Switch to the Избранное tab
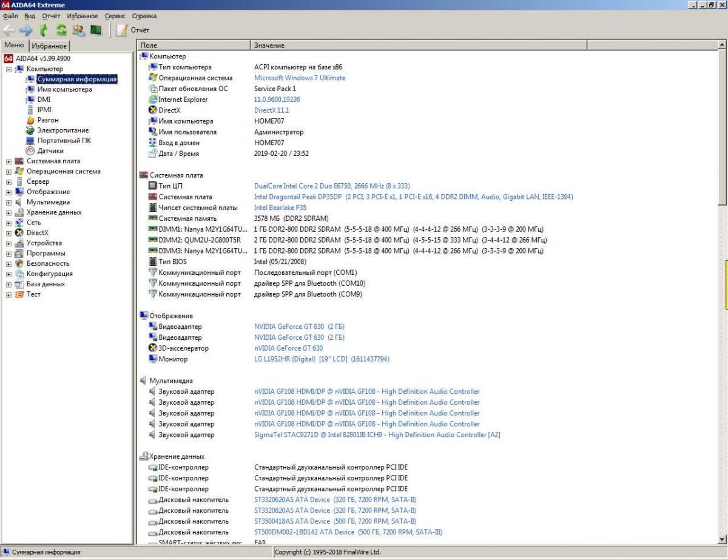Viewport: 728px width, 560px height. coord(49,46)
